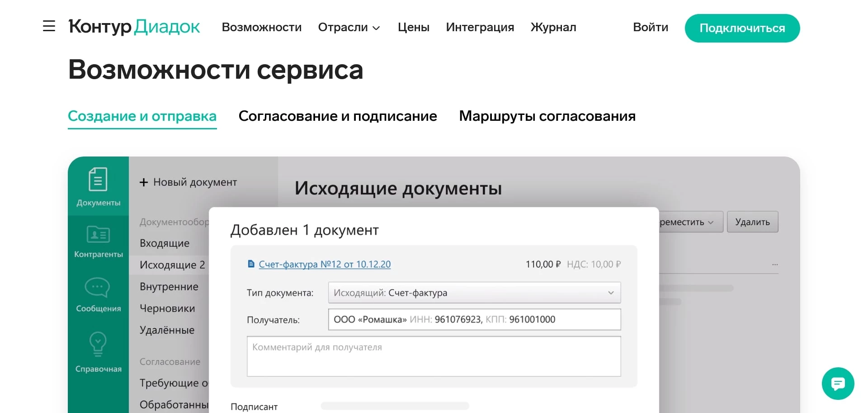Screen dimensions: 868x413
Task: Click Новый документ button
Action: tap(189, 182)
